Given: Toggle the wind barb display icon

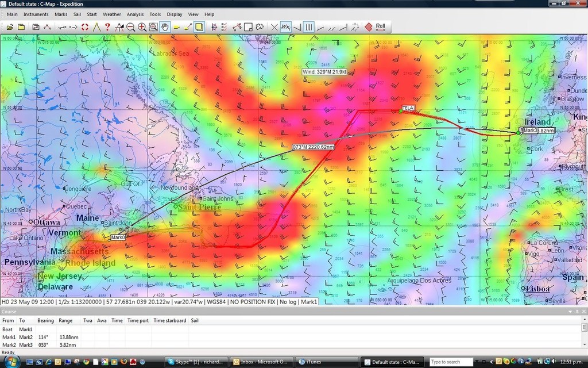Looking at the screenshot, I should (x=297, y=27).
